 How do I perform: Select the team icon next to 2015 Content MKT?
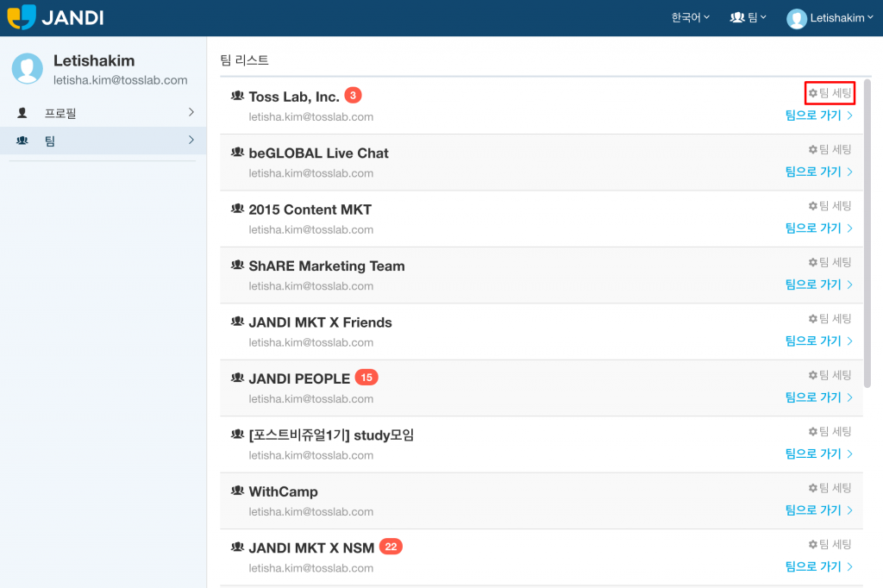[239, 209]
